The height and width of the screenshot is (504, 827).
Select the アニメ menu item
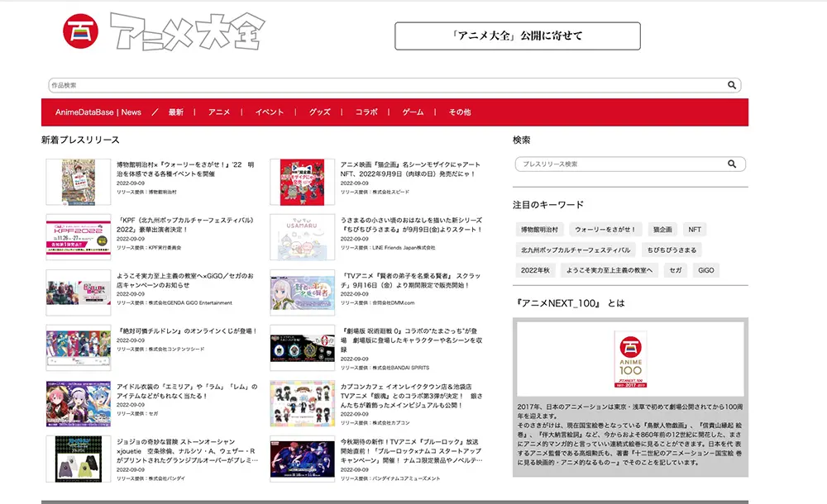point(219,112)
